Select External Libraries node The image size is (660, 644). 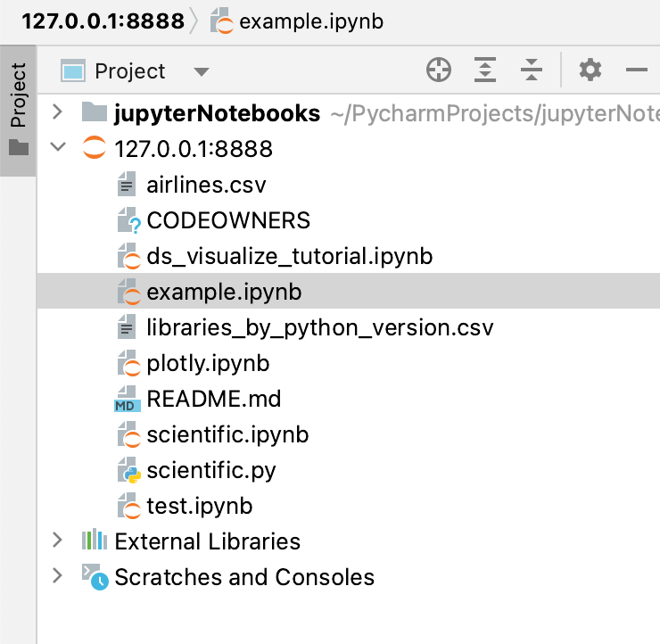[x=208, y=541]
